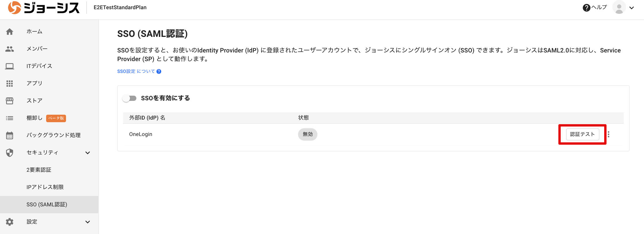Open the OneLogin row three-dot menu
Screen dimensions: 644x234
[609, 134]
